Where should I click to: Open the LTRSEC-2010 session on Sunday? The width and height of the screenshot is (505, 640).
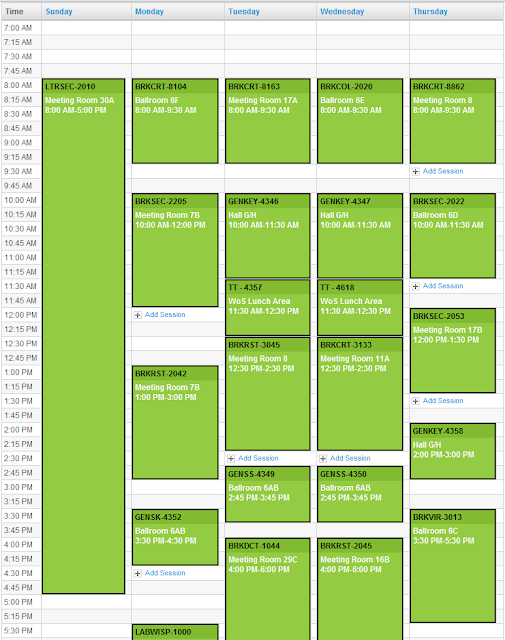point(83,336)
